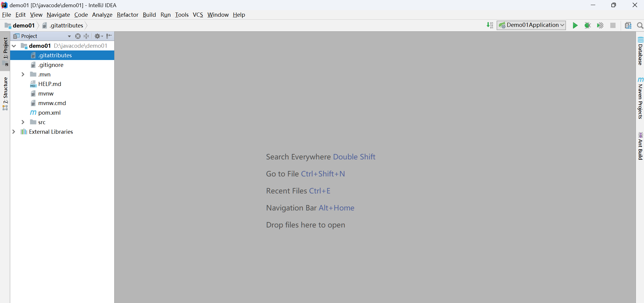Open the Window menu
This screenshot has width=644, height=303.
[x=218, y=15]
